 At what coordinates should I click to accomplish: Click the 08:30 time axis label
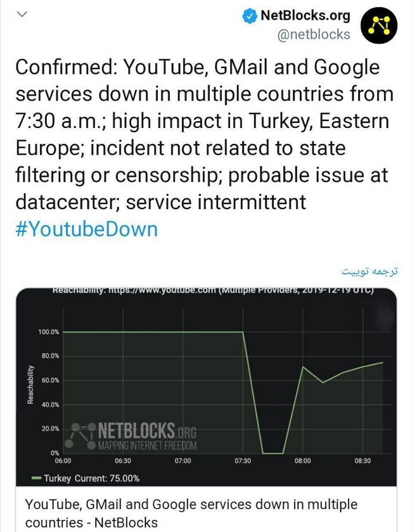(x=363, y=461)
